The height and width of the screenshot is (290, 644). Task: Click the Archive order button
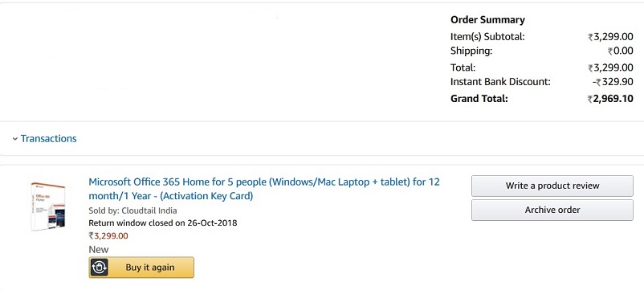point(552,210)
